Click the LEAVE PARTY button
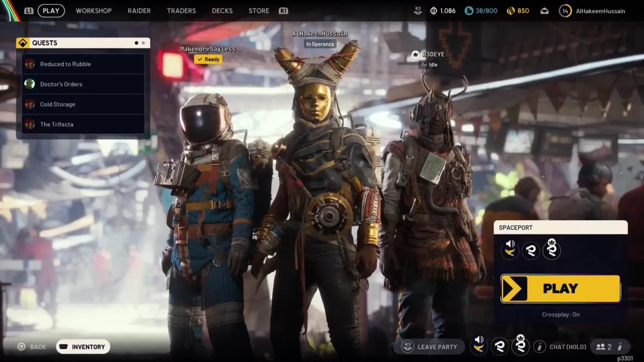The image size is (644, 362). click(x=430, y=346)
